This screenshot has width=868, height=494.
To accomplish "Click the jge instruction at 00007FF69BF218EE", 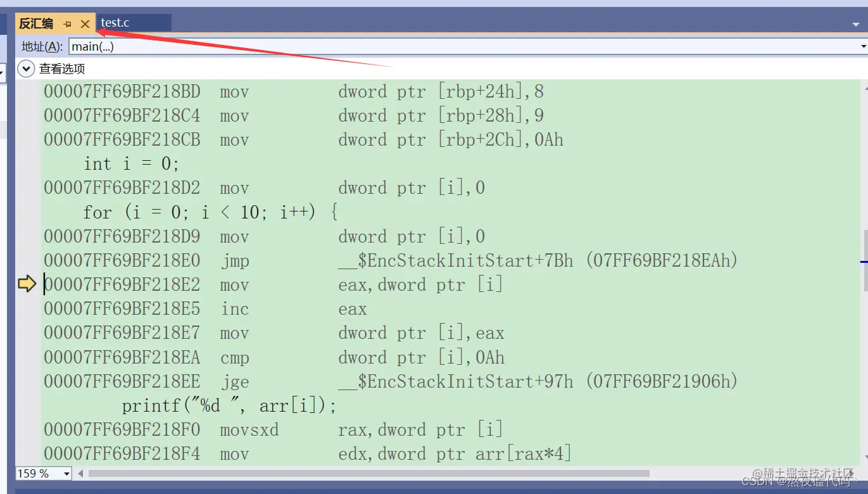I will [x=391, y=381].
